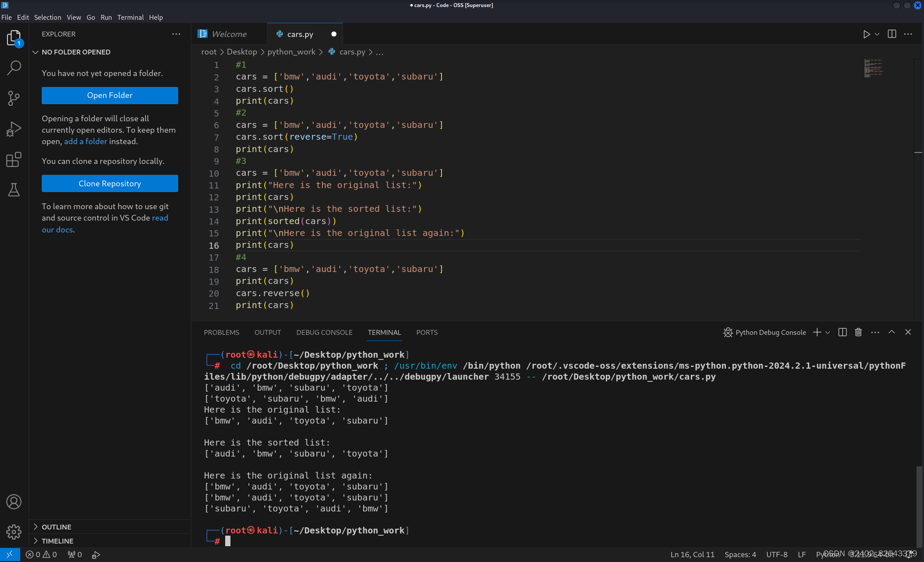The height and width of the screenshot is (562, 924).
Task: Expand the OUTLINE section
Action: [x=110, y=527]
